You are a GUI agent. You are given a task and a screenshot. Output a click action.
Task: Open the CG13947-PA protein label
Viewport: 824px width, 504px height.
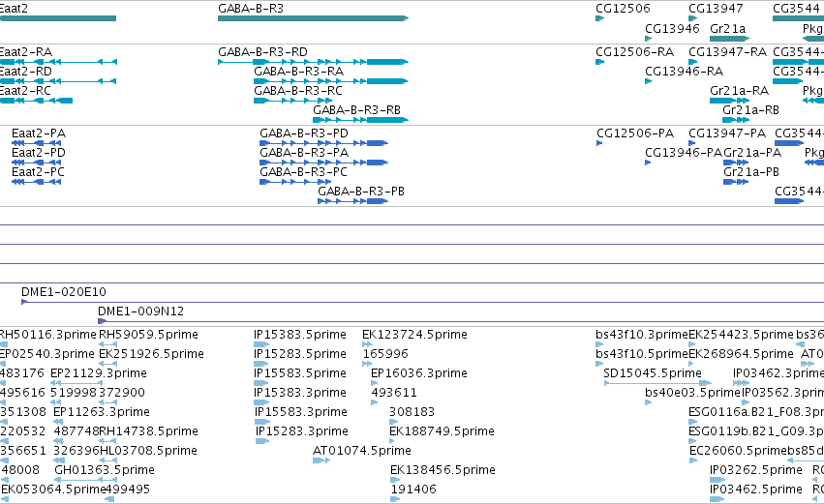click(727, 133)
